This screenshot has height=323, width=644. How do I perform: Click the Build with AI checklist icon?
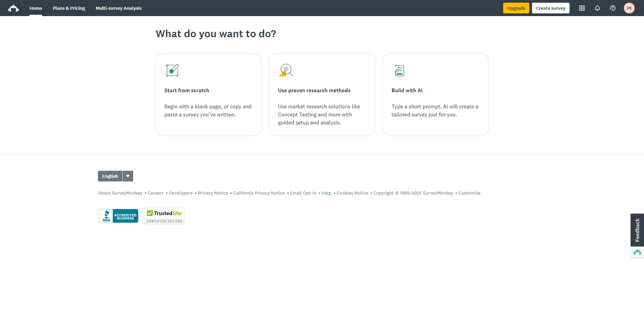399,70
